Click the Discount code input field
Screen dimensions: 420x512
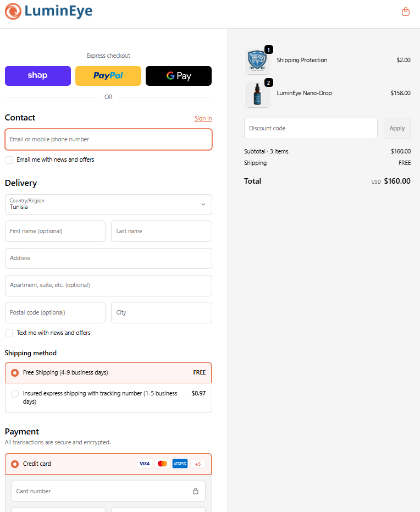click(311, 128)
